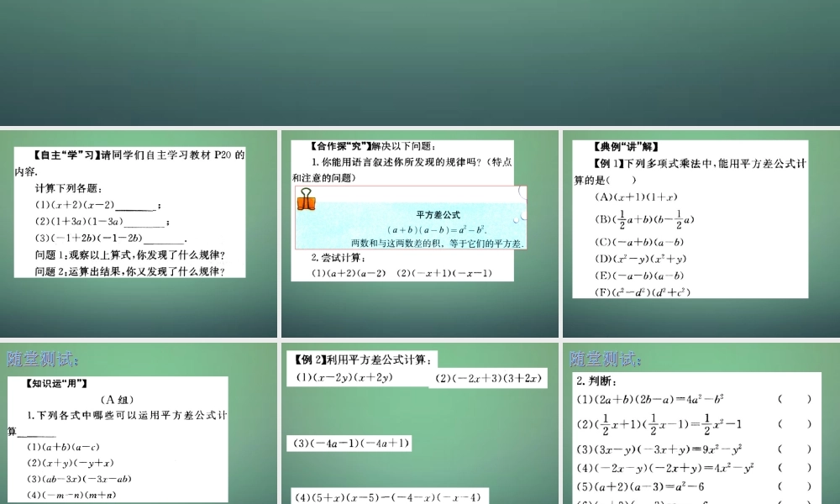Click example (3)(−4a−1)(−4a+1)
The width and height of the screenshot is (840, 504).
point(350,443)
